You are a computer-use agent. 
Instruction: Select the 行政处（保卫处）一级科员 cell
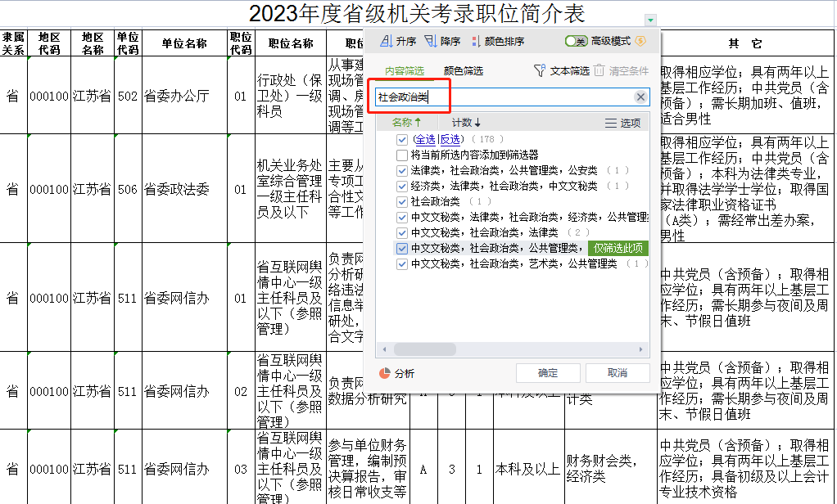pyautogui.click(x=291, y=96)
